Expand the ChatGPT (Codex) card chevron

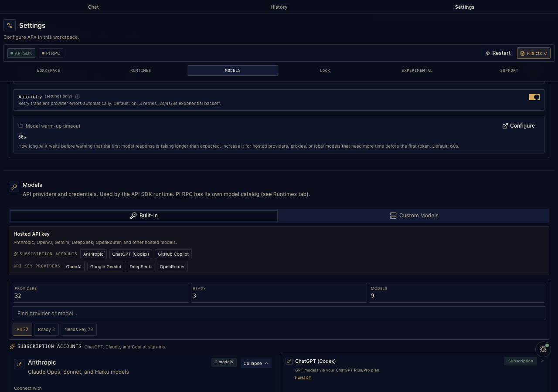click(542, 361)
